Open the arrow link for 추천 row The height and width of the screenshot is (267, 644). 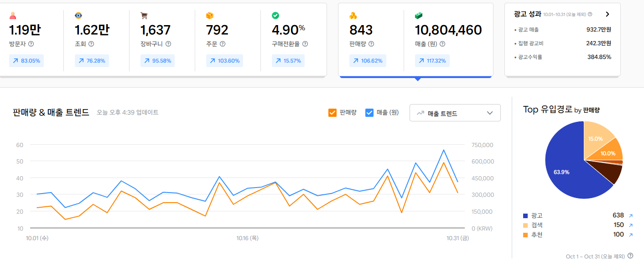point(631,235)
